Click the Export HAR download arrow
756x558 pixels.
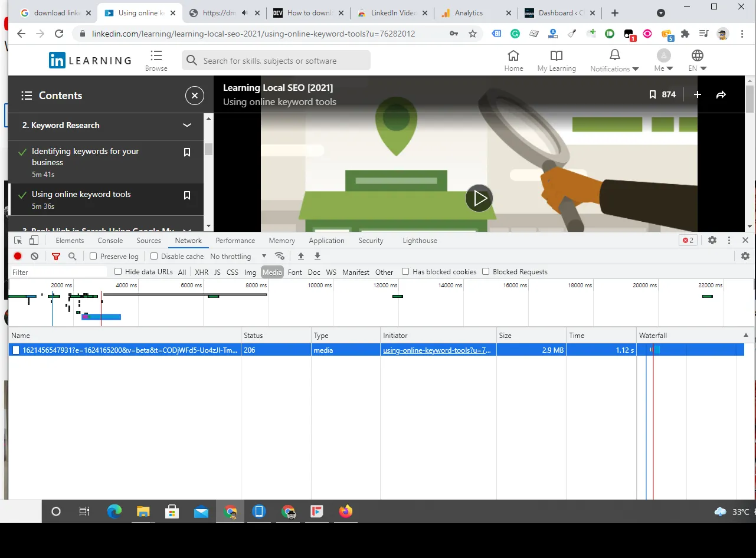tap(318, 256)
